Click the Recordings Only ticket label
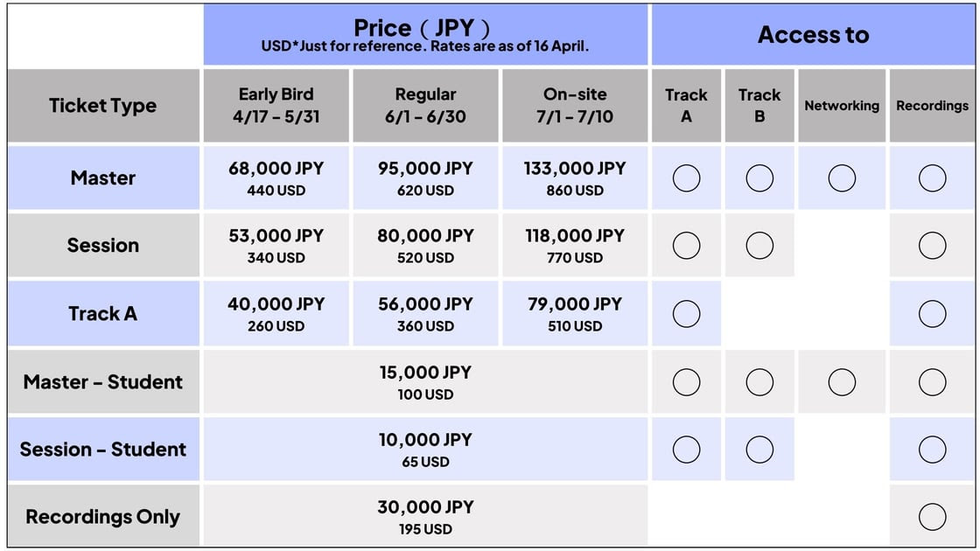The height and width of the screenshot is (551, 980). pos(103,517)
